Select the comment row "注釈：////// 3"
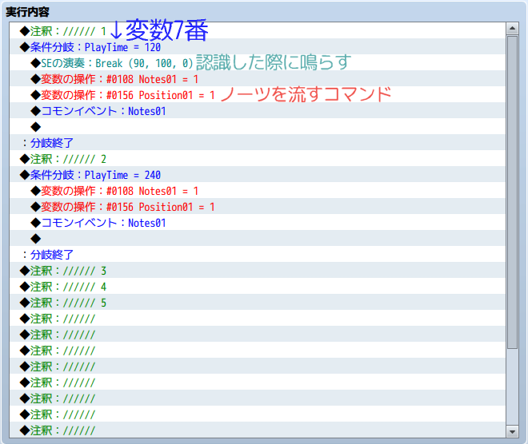The image size is (528, 444). click(x=258, y=271)
